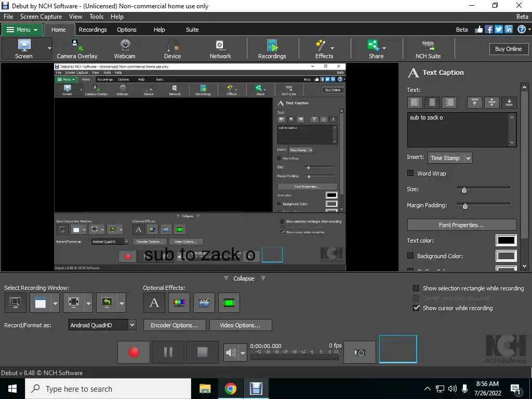Image resolution: width=532 pixels, height=399 pixels.
Task: Open Chrome from the taskbar
Action: click(230, 389)
